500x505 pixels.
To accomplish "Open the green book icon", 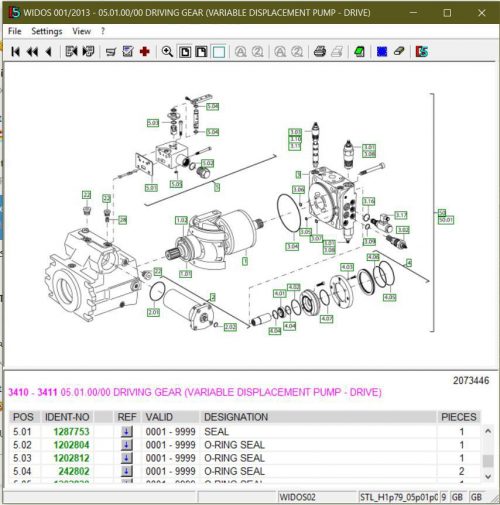I will coord(359,52).
